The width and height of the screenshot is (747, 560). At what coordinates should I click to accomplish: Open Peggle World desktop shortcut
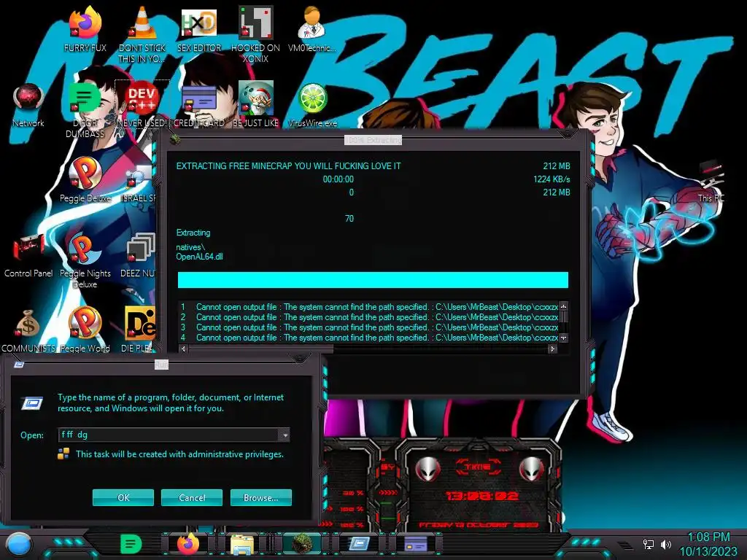[x=85, y=330]
